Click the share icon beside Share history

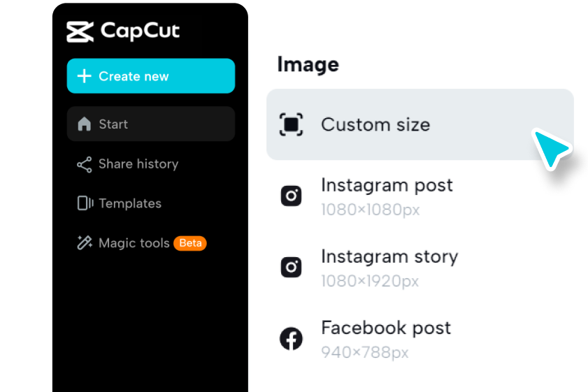click(85, 164)
